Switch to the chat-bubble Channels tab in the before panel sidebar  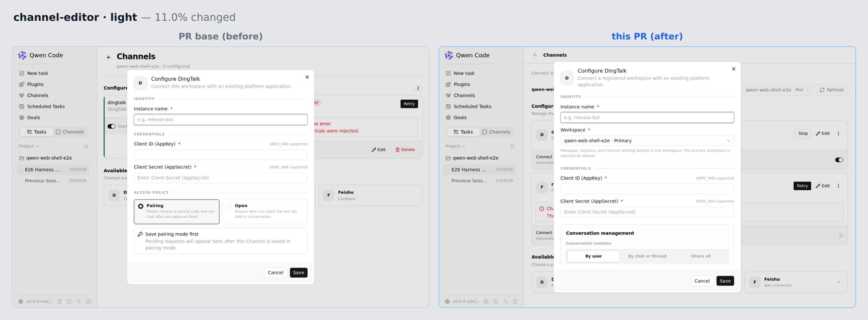click(x=69, y=132)
